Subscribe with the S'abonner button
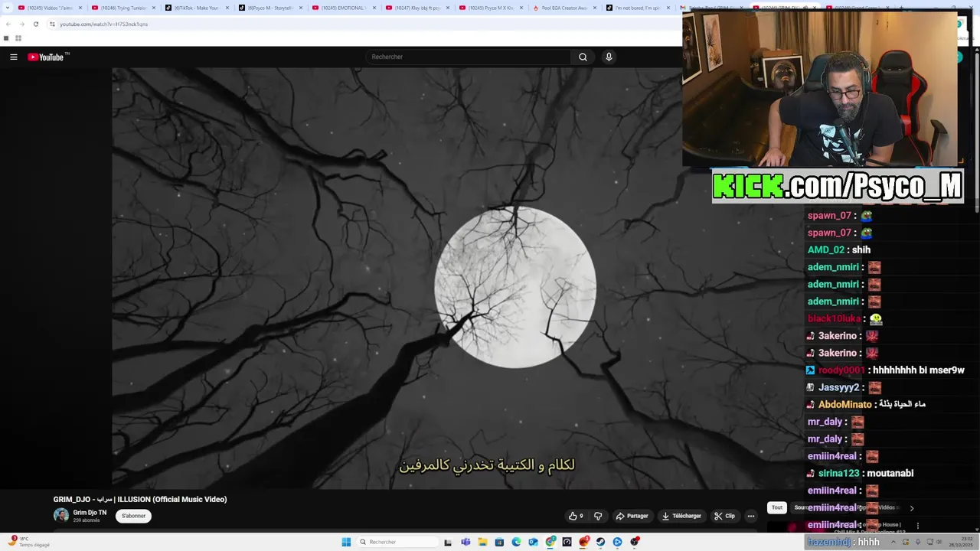Image resolution: width=980 pixels, height=551 pixels. coord(133,516)
